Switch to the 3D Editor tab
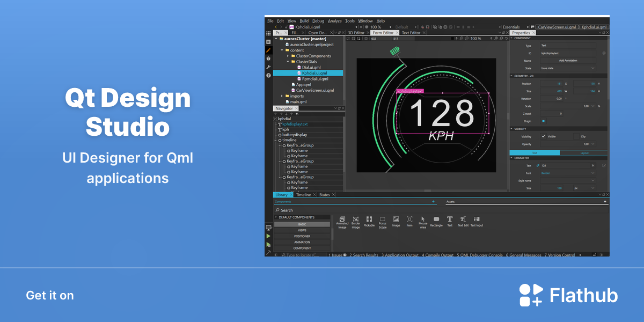Screen dimensions: 644x322 (x=356, y=33)
